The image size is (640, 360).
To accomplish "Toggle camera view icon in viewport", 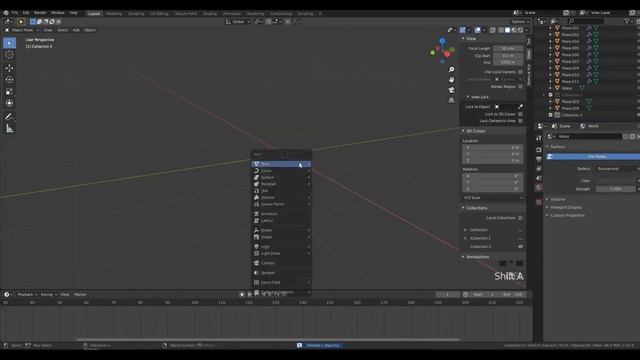I will (451, 90).
